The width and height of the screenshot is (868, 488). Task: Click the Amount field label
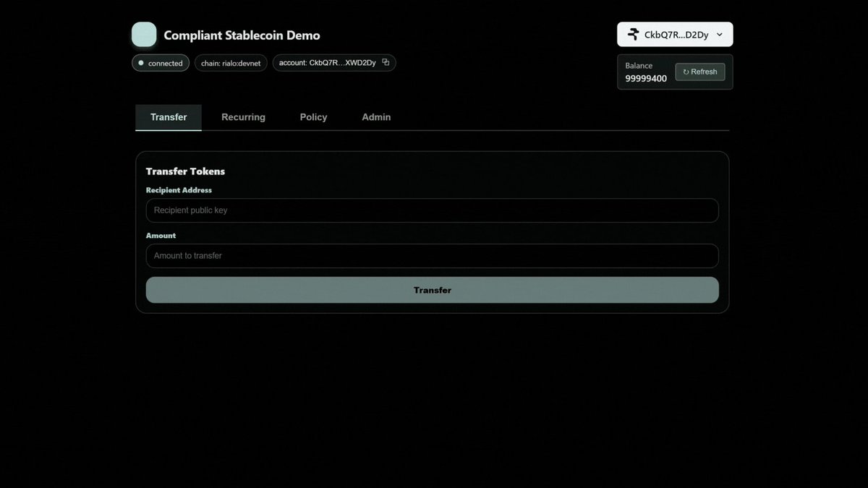tap(161, 236)
